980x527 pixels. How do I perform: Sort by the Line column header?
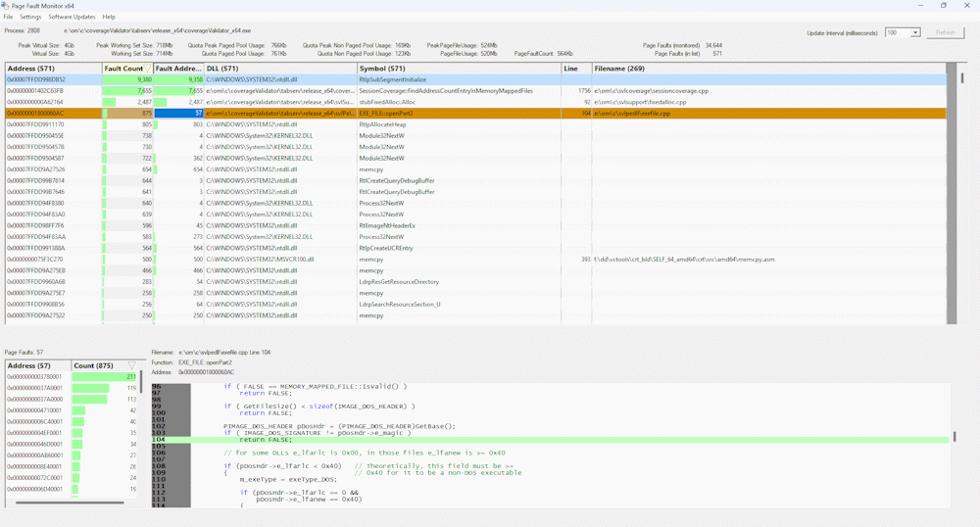click(x=576, y=68)
